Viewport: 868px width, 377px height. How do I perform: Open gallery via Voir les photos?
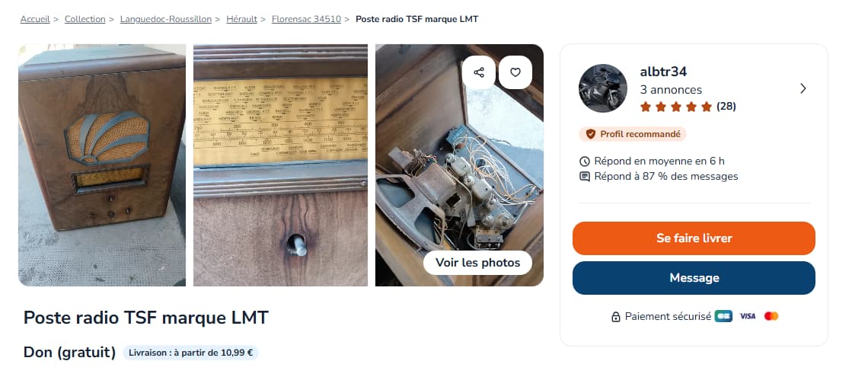click(477, 263)
